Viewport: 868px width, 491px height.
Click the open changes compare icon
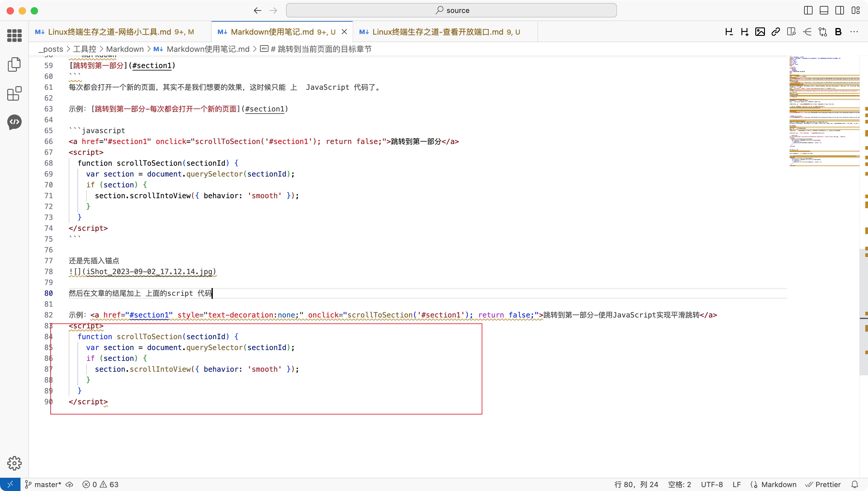coord(822,32)
